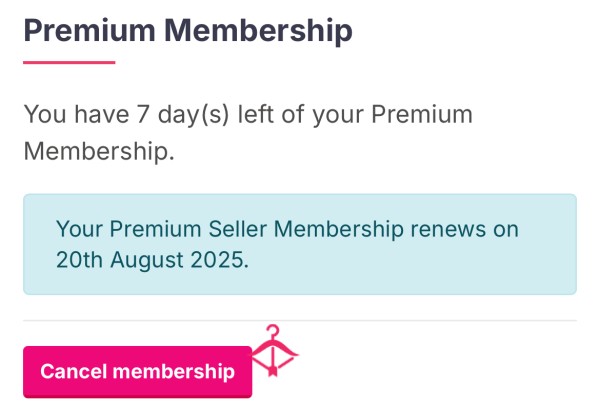
Task: Click the pink underline below the heading
Action: coord(69,62)
